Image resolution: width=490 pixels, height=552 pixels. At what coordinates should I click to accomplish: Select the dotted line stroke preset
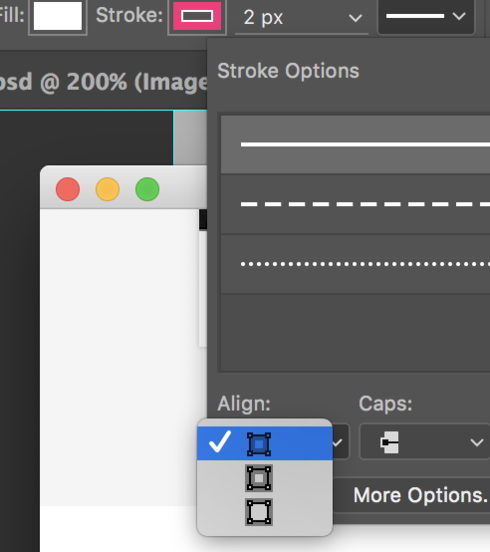(356, 264)
